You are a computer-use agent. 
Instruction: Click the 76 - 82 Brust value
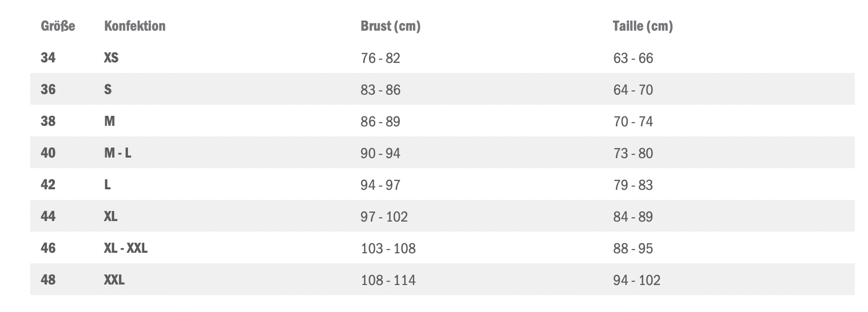point(380,58)
